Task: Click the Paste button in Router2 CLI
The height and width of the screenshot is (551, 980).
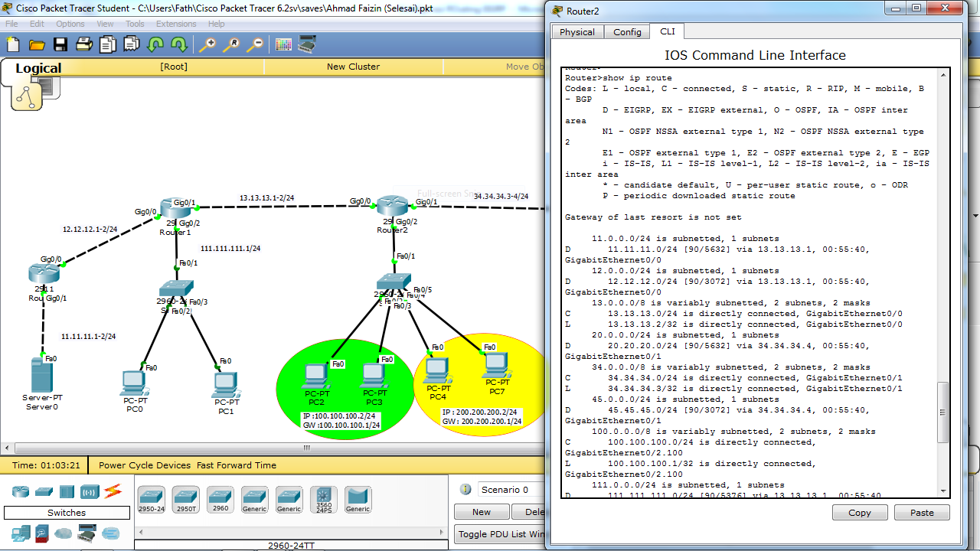Action: (x=922, y=513)
